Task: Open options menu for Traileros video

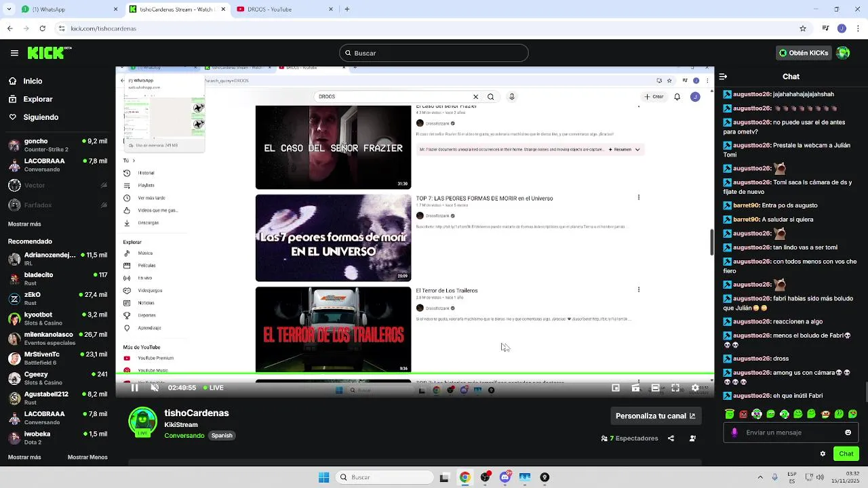Action: coord(638,289)
